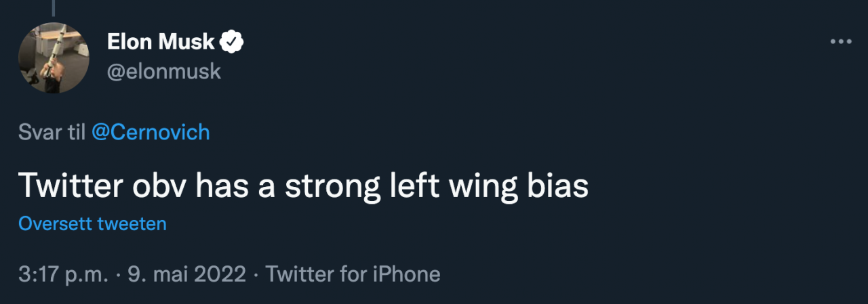
Task: Click Oversett tweeten to translate
Action: click(x=92, y=224)
